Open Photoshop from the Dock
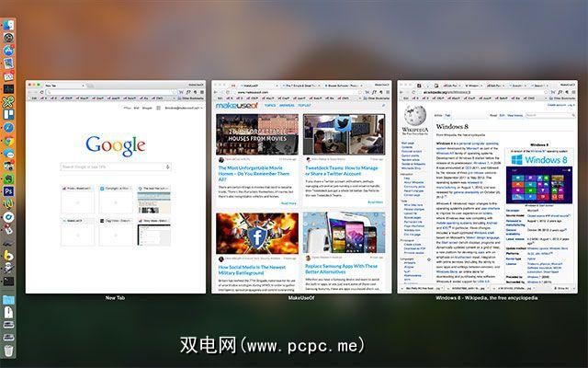This screenshot has width=588, height=368. (8, 191)
